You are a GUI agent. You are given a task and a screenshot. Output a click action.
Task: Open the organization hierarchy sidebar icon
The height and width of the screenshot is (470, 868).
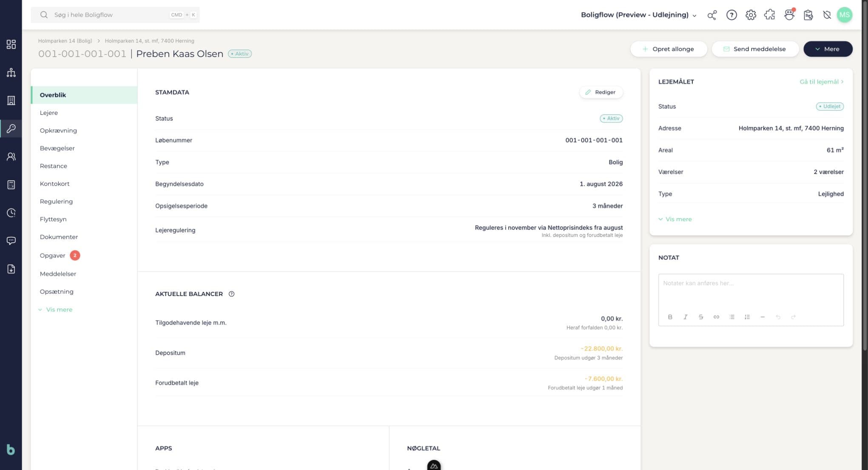11,72
